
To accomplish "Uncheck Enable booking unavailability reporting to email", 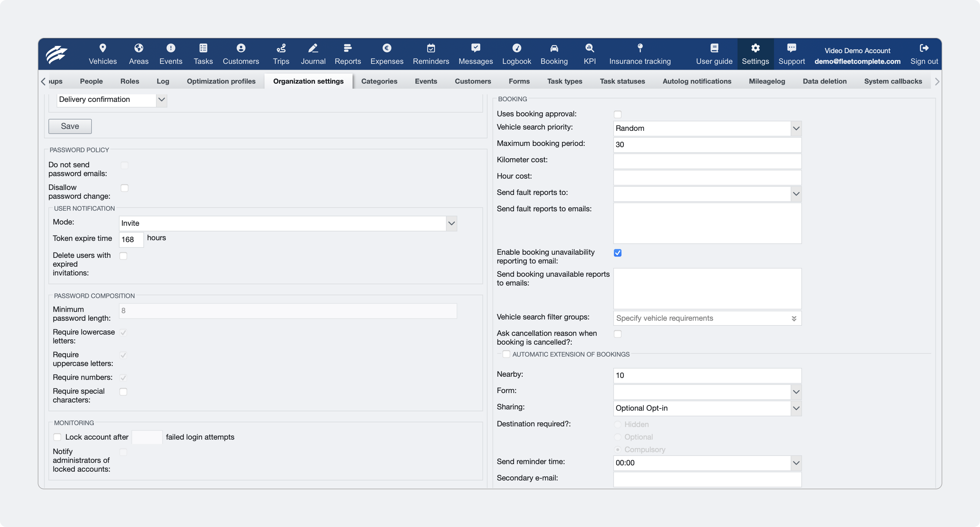I will pyautogui.click(x=617, y=253).
